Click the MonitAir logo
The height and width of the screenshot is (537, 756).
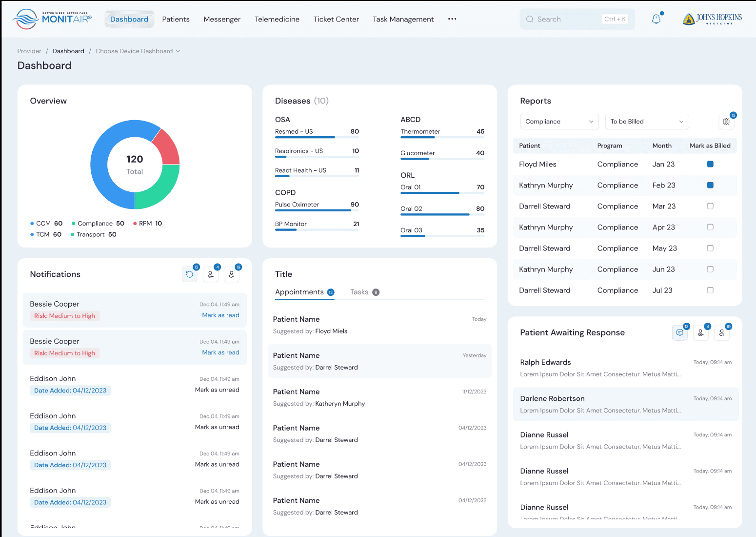pos(52,19)
